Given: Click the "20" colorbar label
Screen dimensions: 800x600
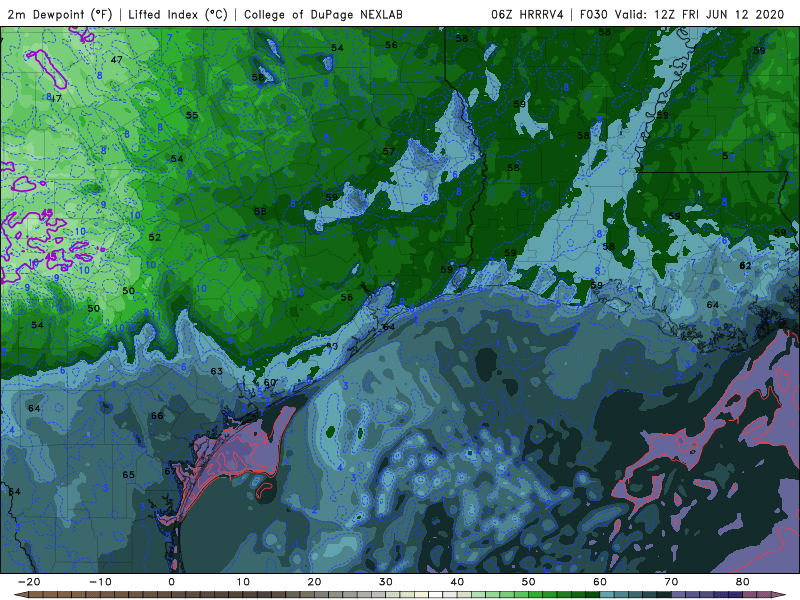Looking at the screenshot, I should coord(314,582).
